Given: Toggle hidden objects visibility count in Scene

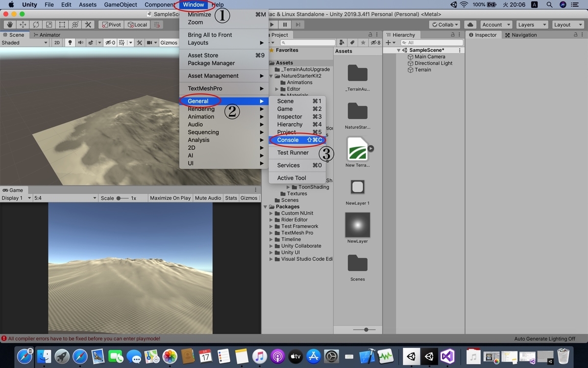Looking at the screenshot, I should pyautogui.click(x=111, y=43).
